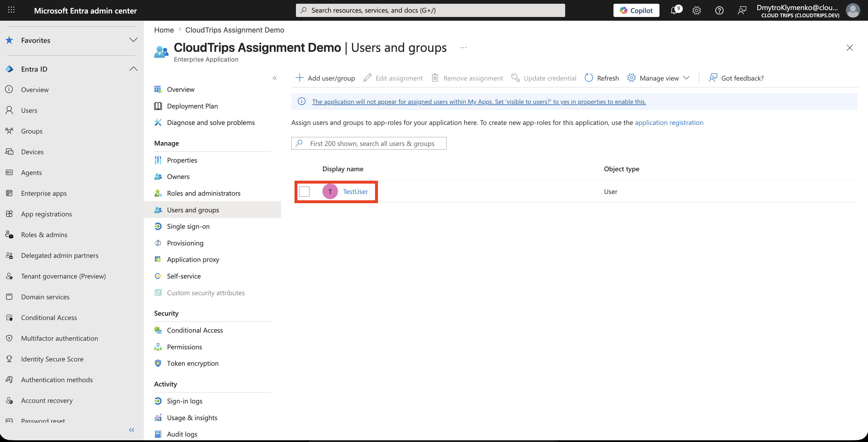Open the Copilot assistant

click(636, 10)
